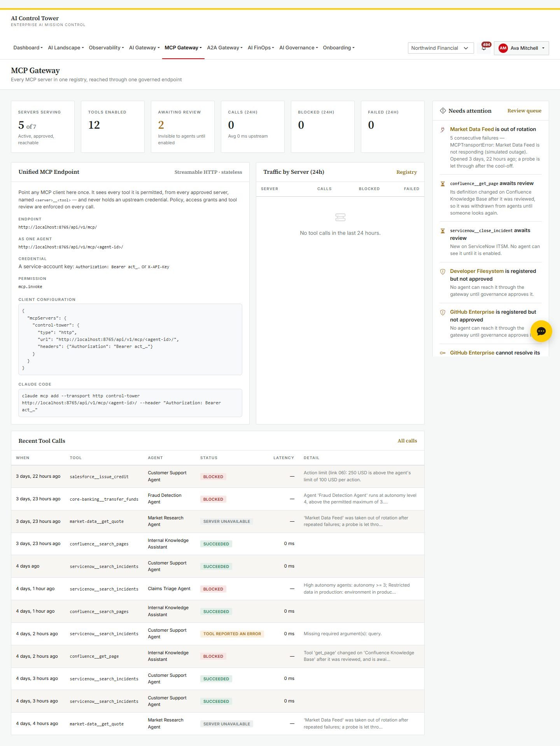
Task: Click the Claims Triage Agent cell
Action: pos(169,589)
